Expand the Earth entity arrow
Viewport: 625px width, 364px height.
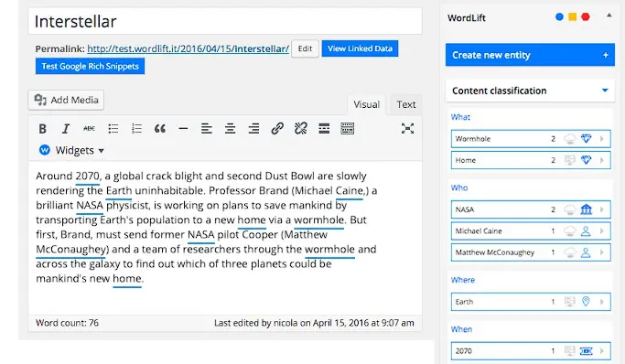602,302
